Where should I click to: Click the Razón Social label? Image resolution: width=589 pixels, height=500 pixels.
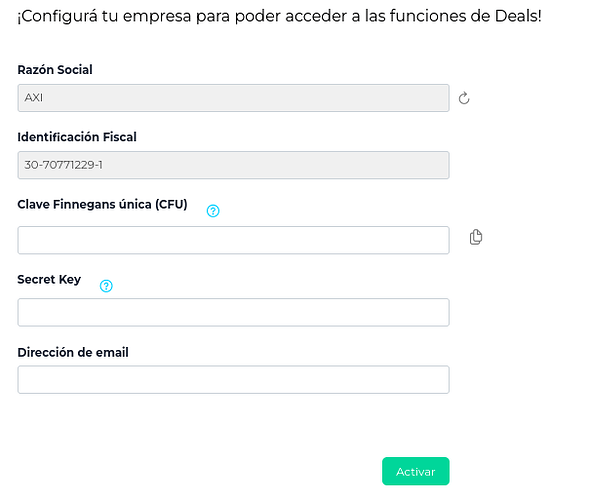55,70
